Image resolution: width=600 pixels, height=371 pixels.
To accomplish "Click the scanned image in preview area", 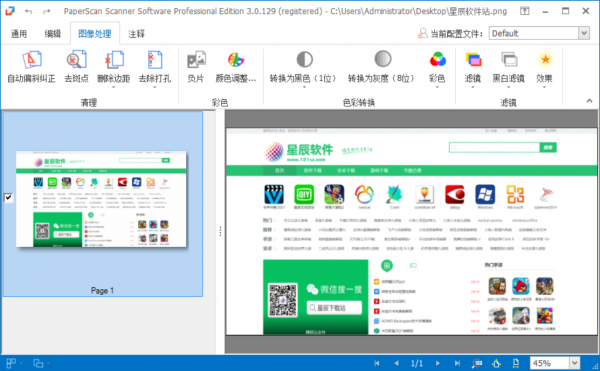I will pos(411,231).
